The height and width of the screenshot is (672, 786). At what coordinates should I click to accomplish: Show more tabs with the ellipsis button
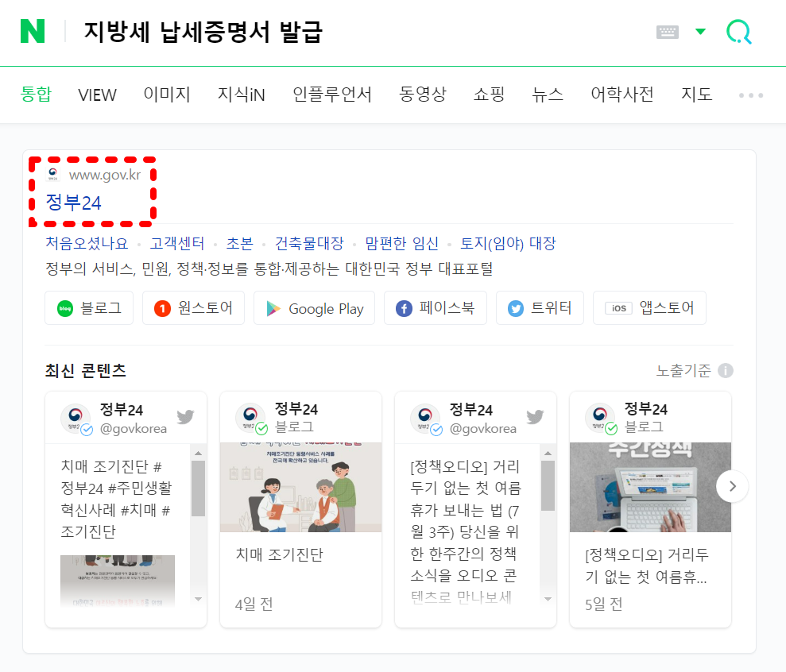(x=751, y=95)
